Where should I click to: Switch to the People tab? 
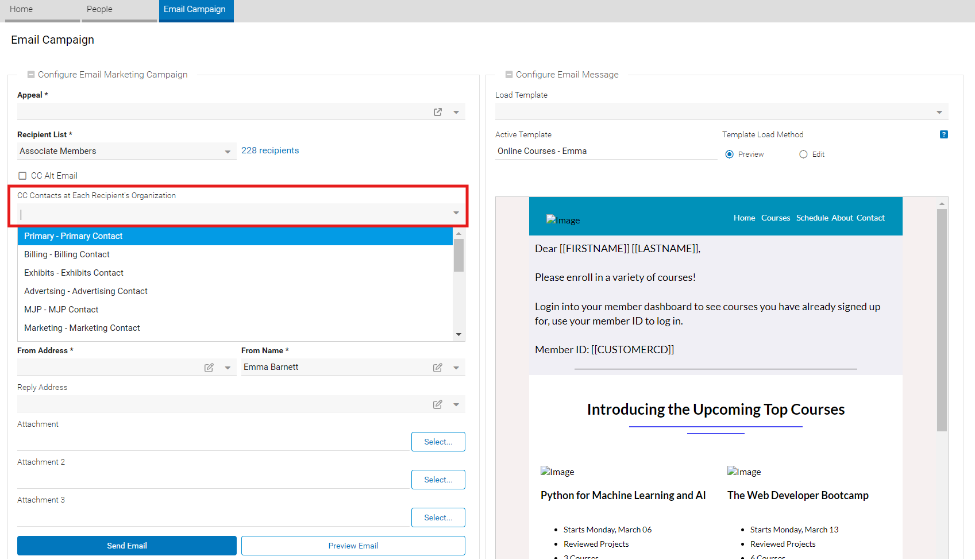[x=120, y=11]
